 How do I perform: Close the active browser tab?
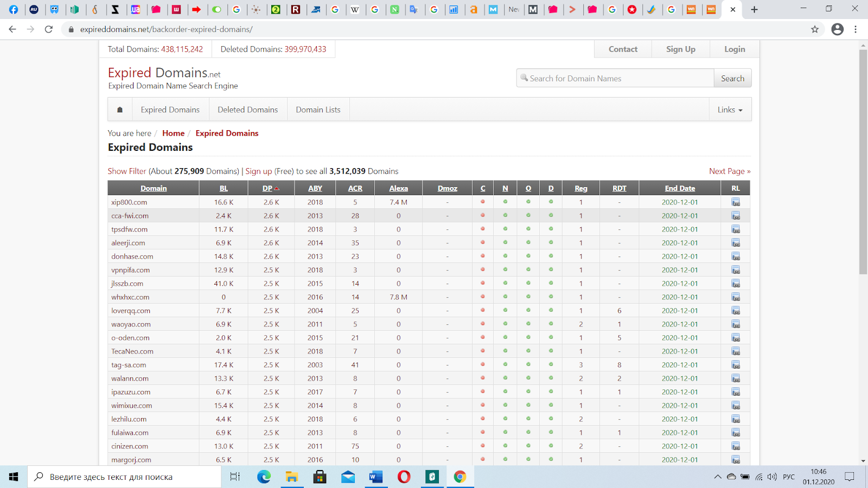click(x=733, y=9)
